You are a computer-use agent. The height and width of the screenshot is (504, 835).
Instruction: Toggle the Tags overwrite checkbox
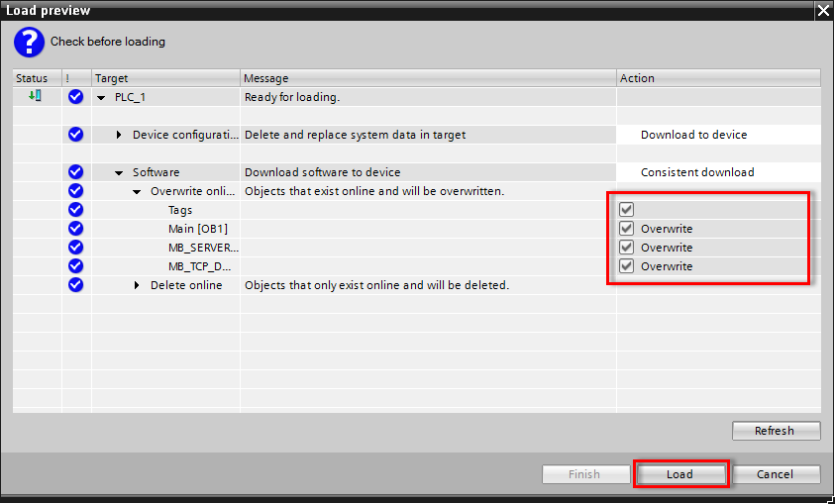click(626, 210)
